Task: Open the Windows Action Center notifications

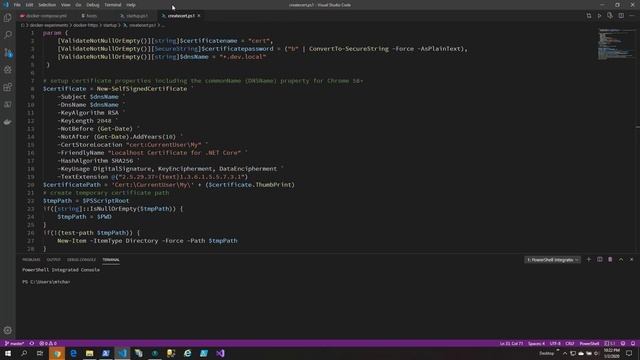Action: (x=629, y=353)
